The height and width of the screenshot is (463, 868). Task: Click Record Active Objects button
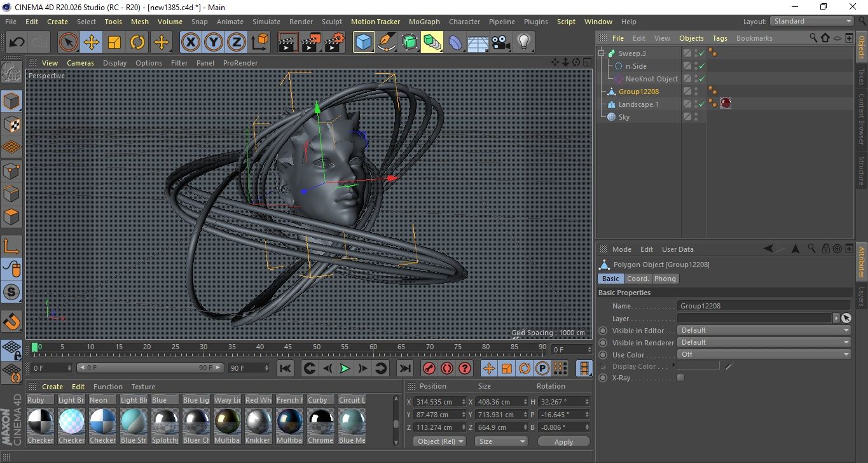point(429,368)
